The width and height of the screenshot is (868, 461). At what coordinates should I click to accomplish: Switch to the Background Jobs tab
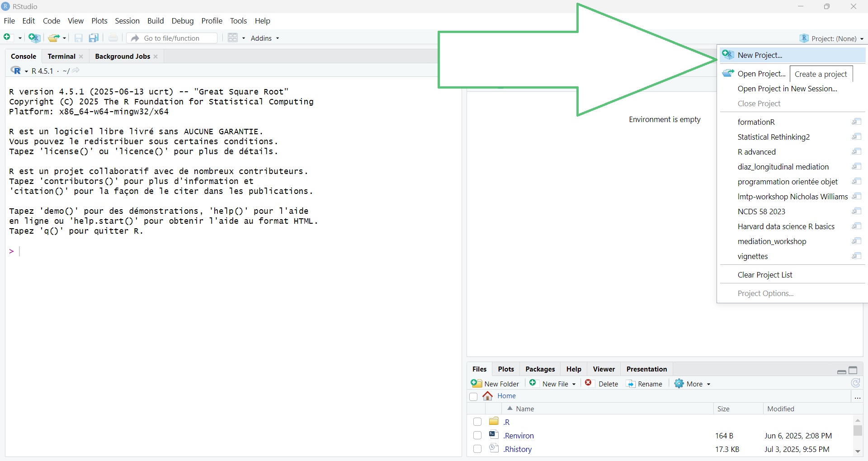[123, 56]
